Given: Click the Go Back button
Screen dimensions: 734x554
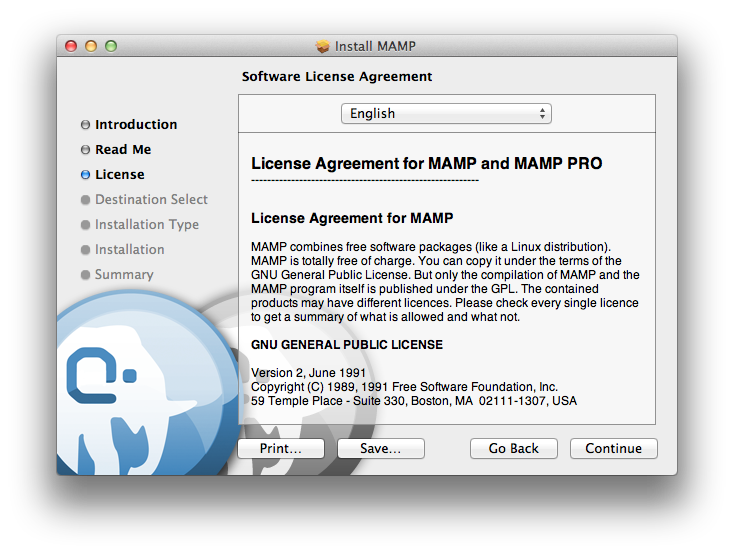Looking at the screenshot, I should point(514,448).
